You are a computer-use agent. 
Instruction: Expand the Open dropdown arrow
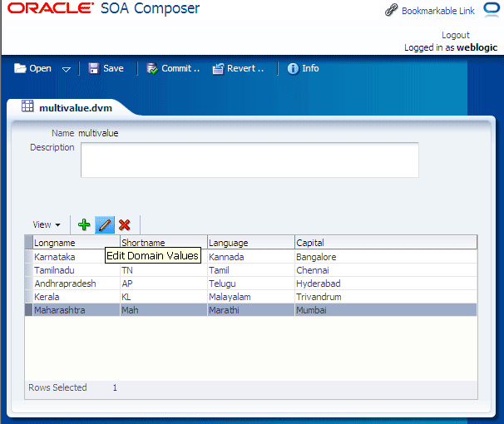(x=67, y=69)
